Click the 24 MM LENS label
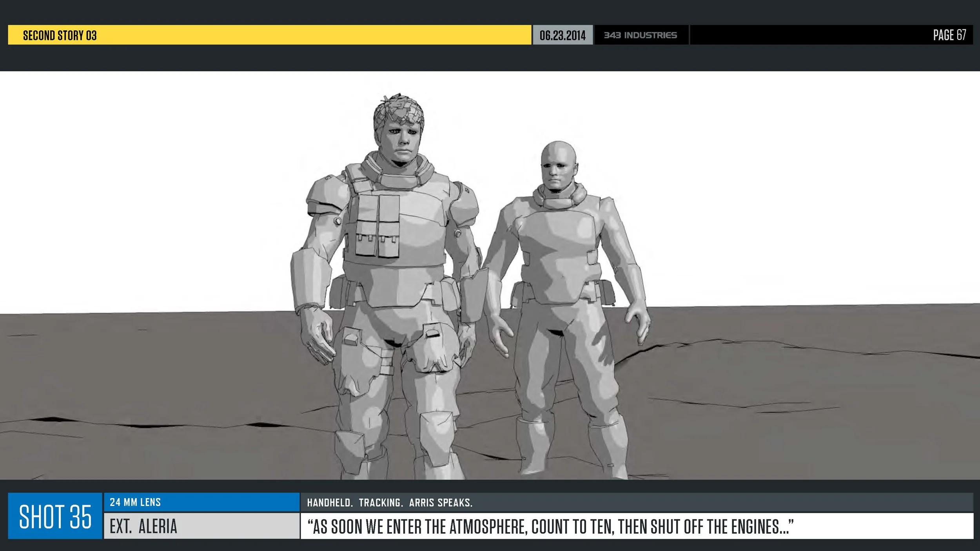980x551 pixels. tap(135, 502)
